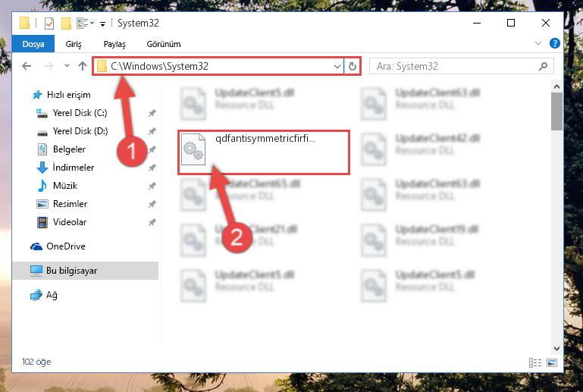The width and height of the screenshot is (583, 392).
Task: Open the Müzik folder
Action: click(x=57, y=186)
